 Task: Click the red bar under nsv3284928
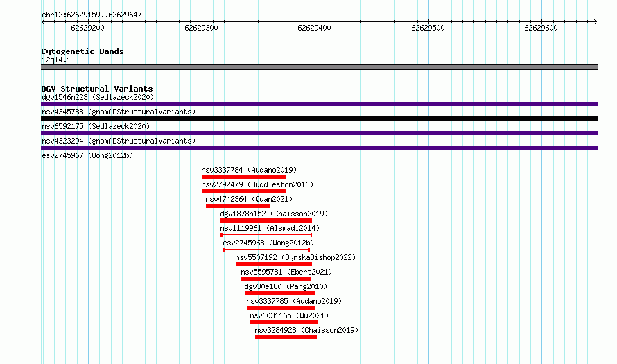tap(286, 337)
